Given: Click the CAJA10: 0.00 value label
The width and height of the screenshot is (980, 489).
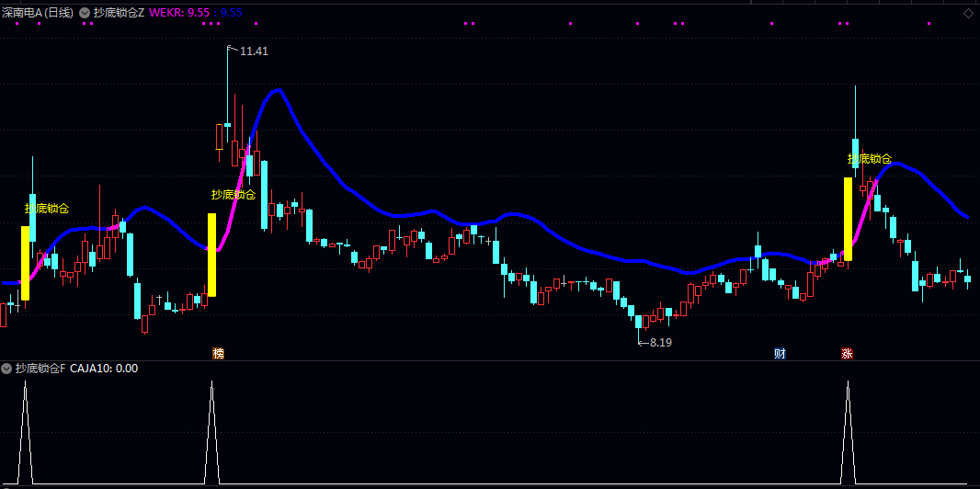Looking at the screenshot, I should coord(104,369).
